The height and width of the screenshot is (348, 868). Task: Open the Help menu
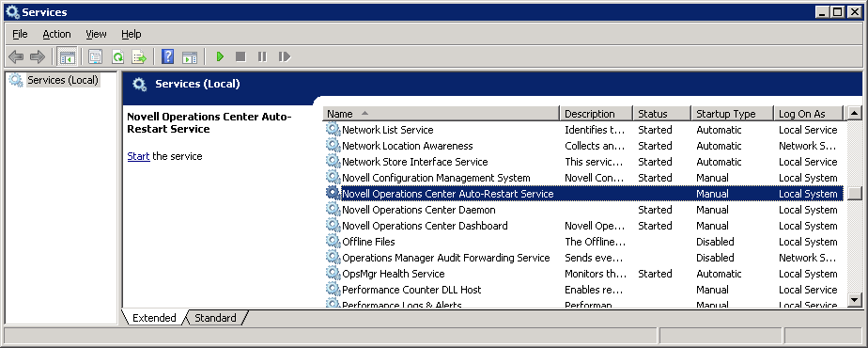point(132,34)
